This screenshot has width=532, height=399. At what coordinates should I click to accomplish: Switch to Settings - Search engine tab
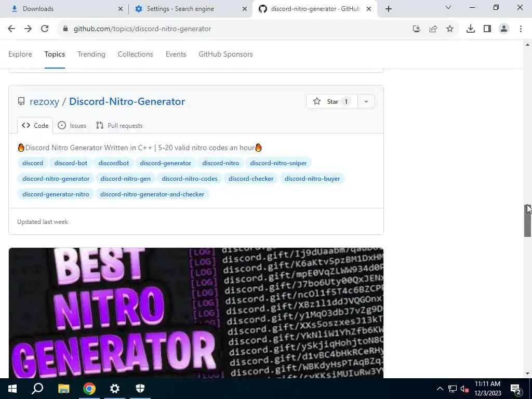click(x=190, y=9)
